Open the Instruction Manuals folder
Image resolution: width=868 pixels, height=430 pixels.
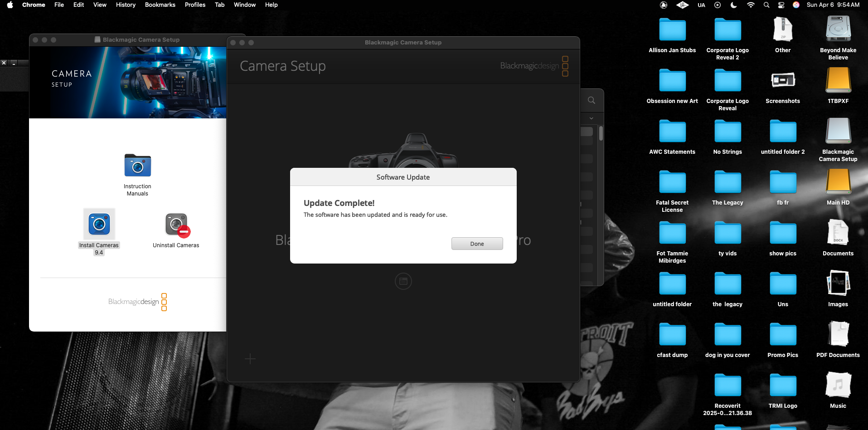tap(137, 166)
